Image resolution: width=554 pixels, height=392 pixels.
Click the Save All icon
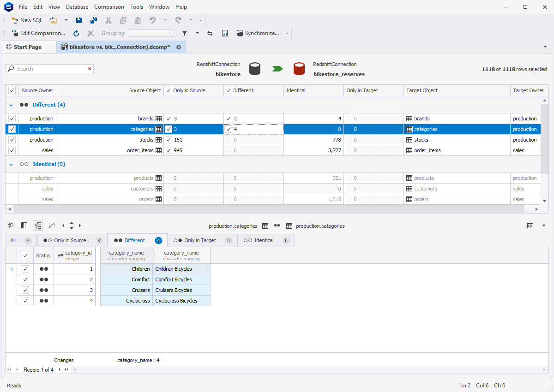tap(94, 20)
